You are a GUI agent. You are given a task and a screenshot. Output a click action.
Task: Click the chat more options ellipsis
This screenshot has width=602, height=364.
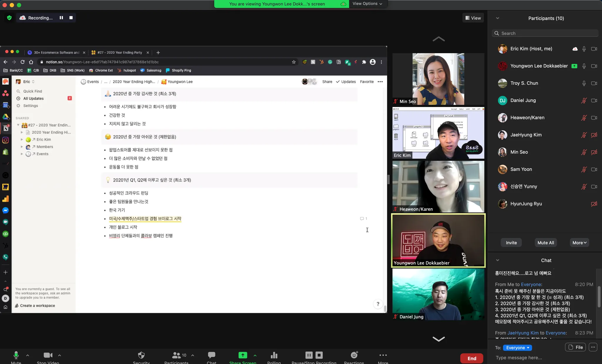point(593,347)
